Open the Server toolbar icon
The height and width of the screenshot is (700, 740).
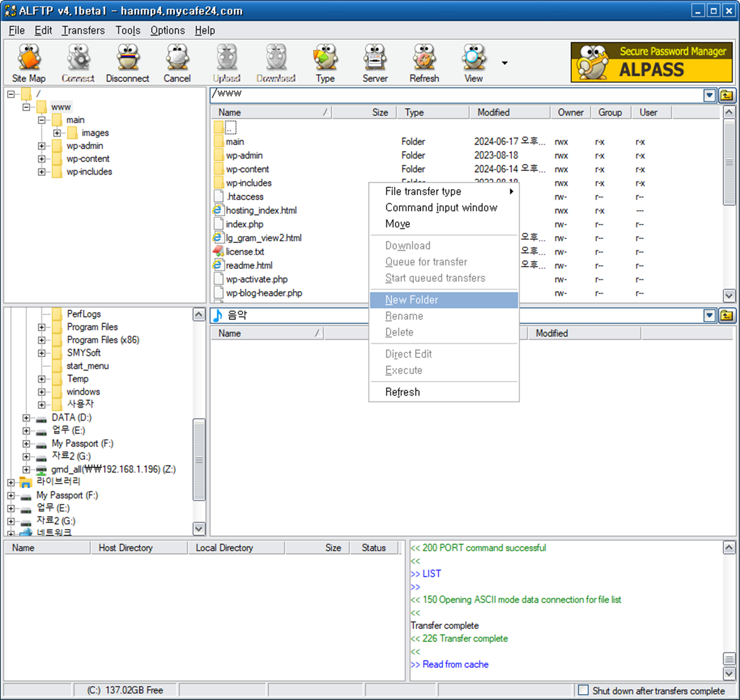[x=375, y=63]
